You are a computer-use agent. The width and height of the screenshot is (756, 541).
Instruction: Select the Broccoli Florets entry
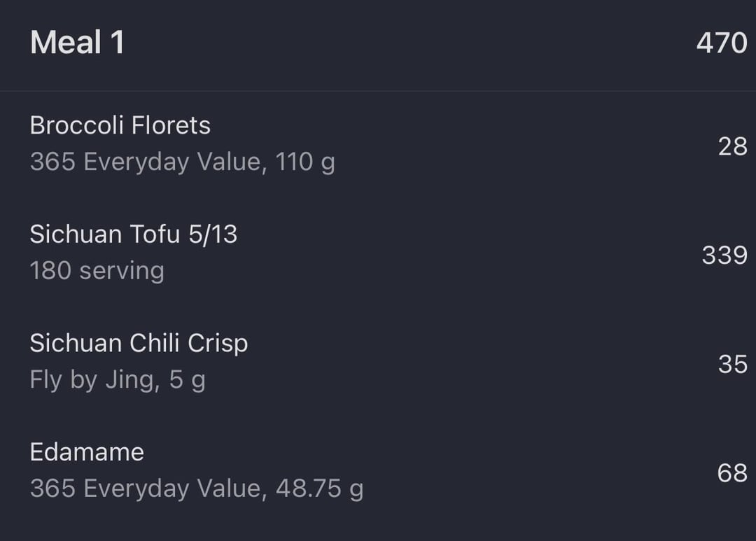pyautogui.click(x=120, y=125)
